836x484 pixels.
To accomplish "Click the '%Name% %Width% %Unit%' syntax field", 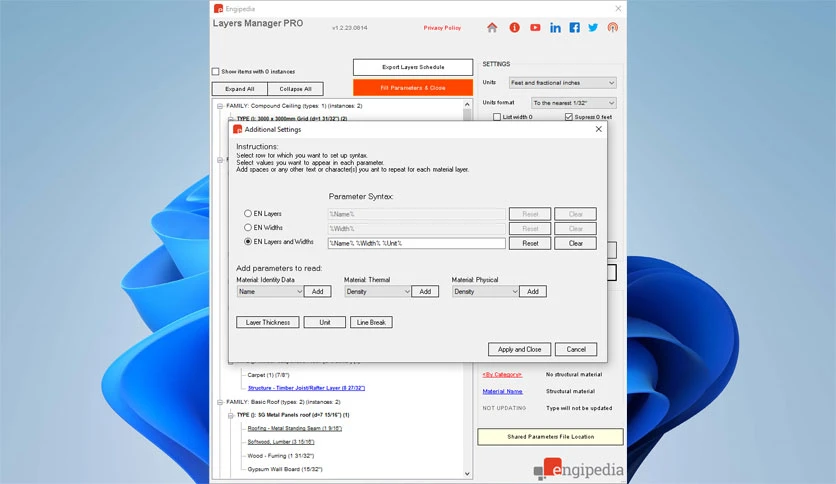I will [416, 243].
